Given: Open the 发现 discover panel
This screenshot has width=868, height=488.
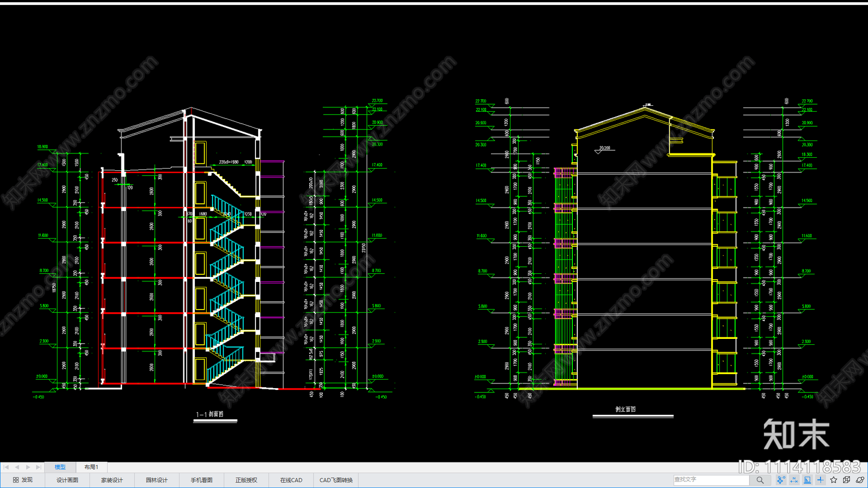Looking at the screenshot, I should [x=23, y=480].
